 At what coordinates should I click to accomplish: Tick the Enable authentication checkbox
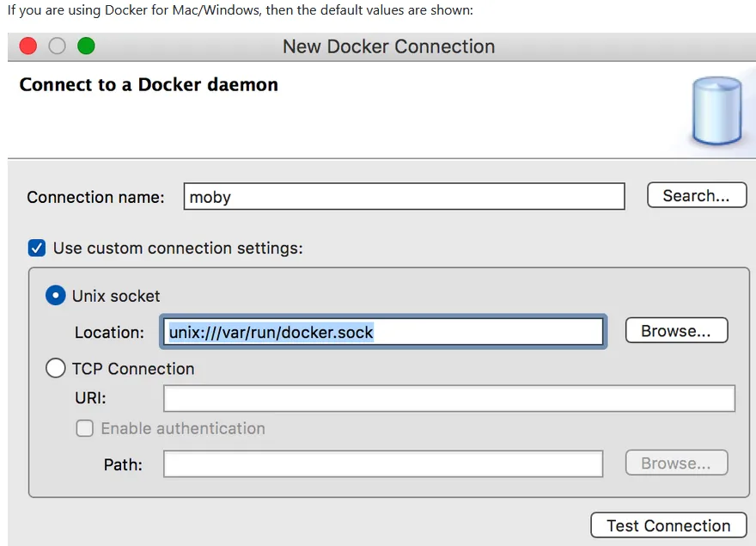tap(84, 428)
